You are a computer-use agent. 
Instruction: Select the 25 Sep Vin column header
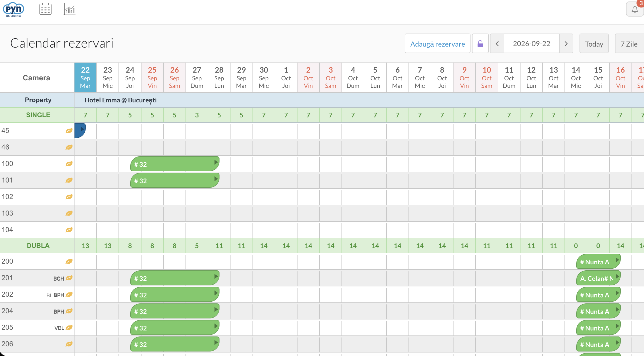pos(152,77)
